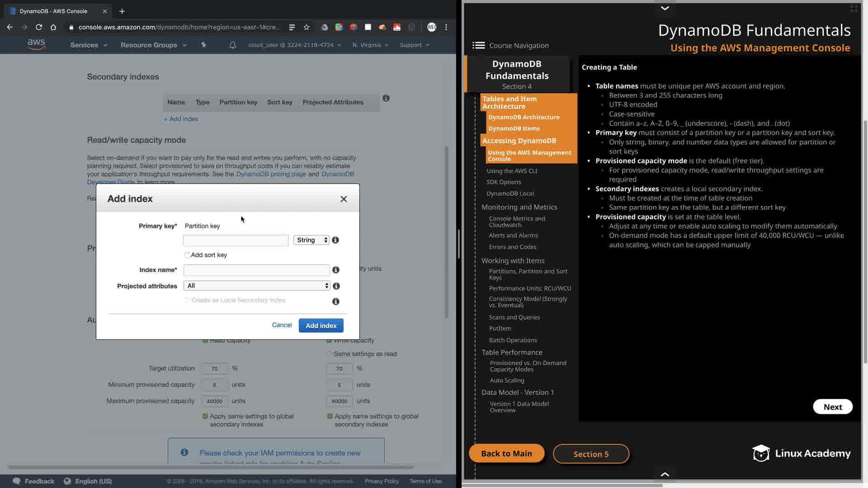The width and height of the screenshot is (868, 488).
Task: Click info icon next to partition key type
Action: (335, 240)
